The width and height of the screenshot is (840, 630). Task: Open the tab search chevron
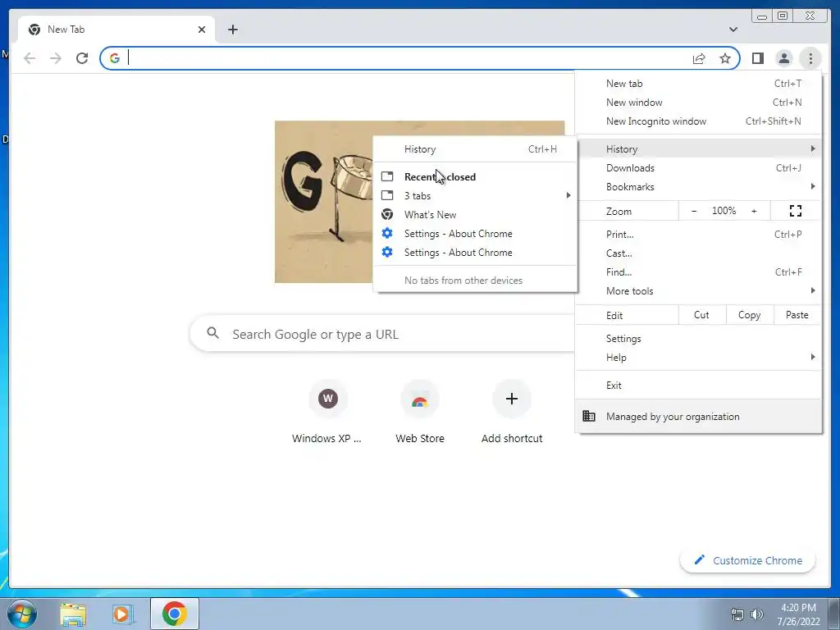click(733, 30)
